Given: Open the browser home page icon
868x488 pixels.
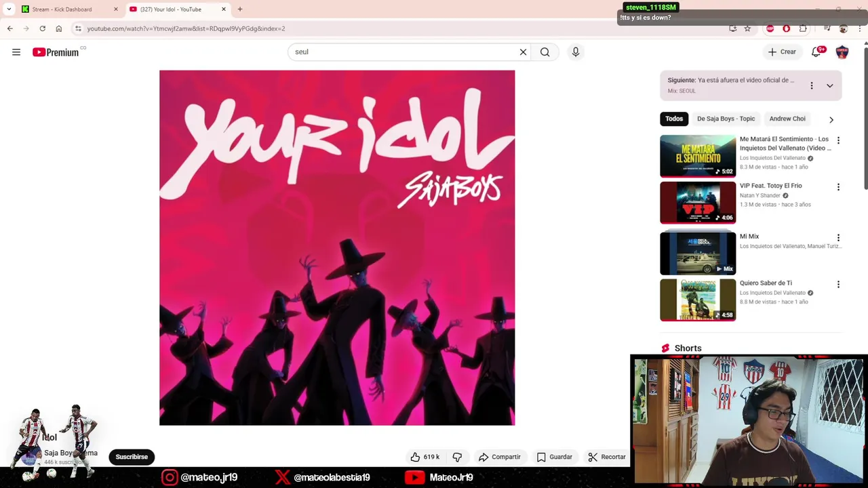Looking at the screenshot, I should coord(59,28).
